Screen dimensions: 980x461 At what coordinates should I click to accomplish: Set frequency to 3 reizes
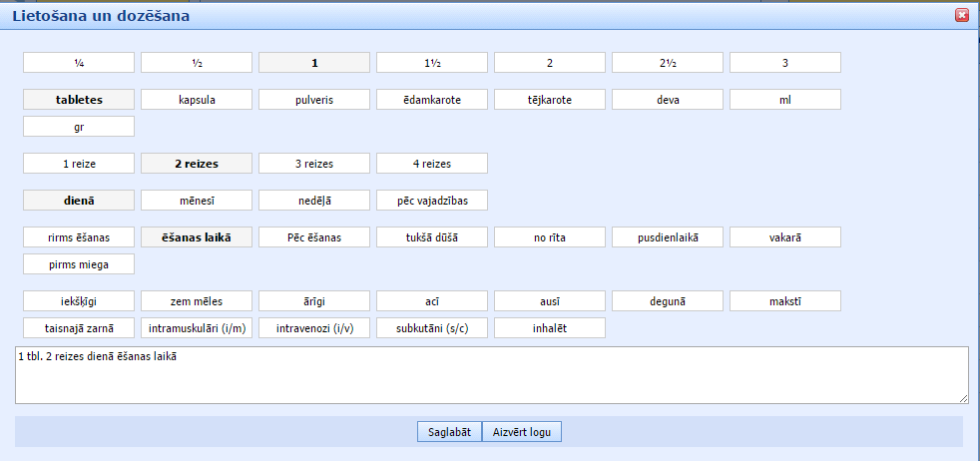314,164
